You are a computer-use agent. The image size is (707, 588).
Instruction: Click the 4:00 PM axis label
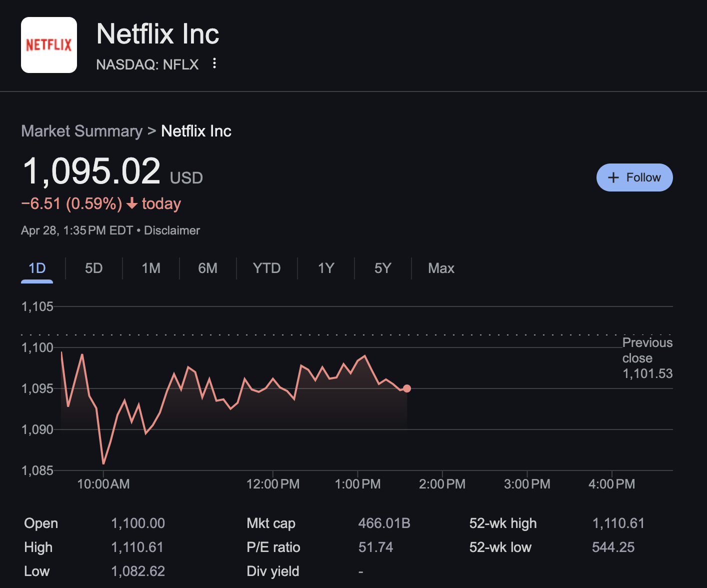[x=612, y=484]
